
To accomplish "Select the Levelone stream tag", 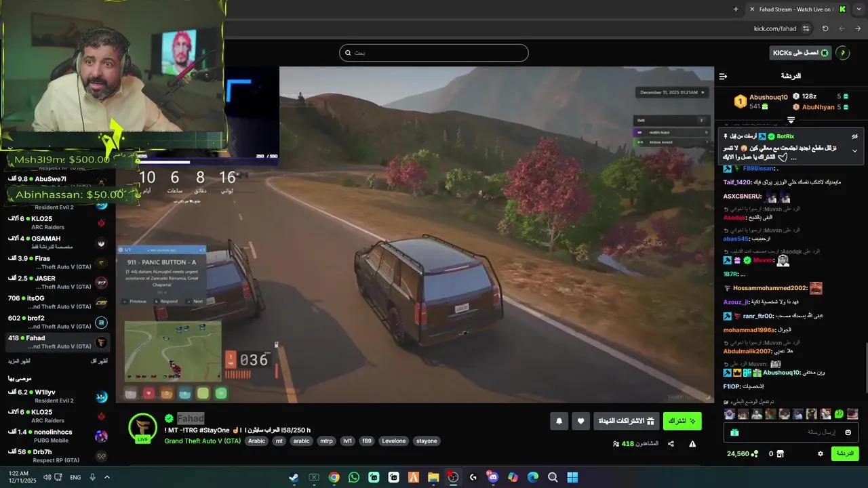I will 393,441.
